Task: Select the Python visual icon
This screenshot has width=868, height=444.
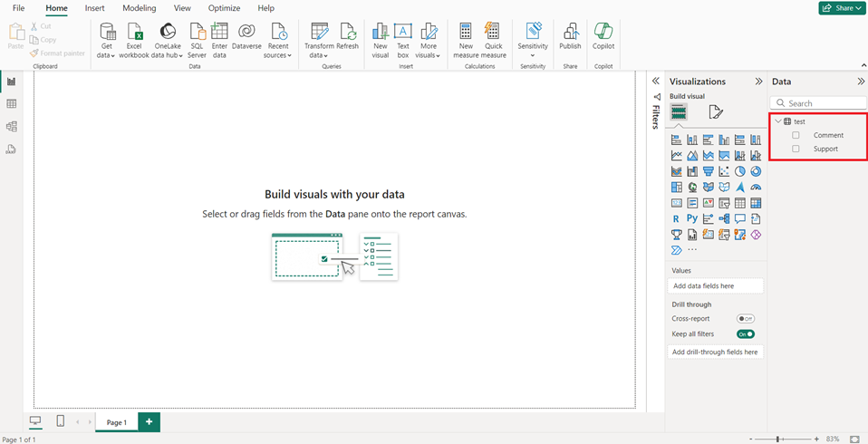Action: (x=691, y=218)
